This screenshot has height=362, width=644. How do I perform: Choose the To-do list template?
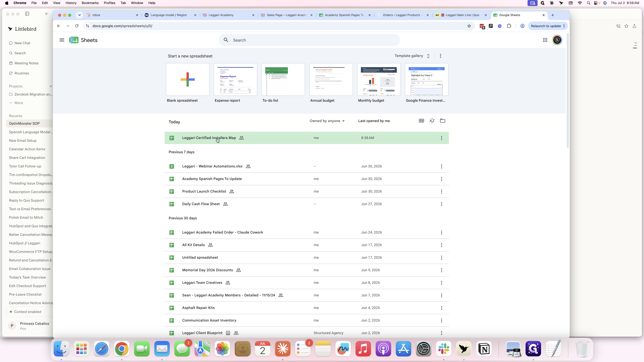(x=283, y=79)
